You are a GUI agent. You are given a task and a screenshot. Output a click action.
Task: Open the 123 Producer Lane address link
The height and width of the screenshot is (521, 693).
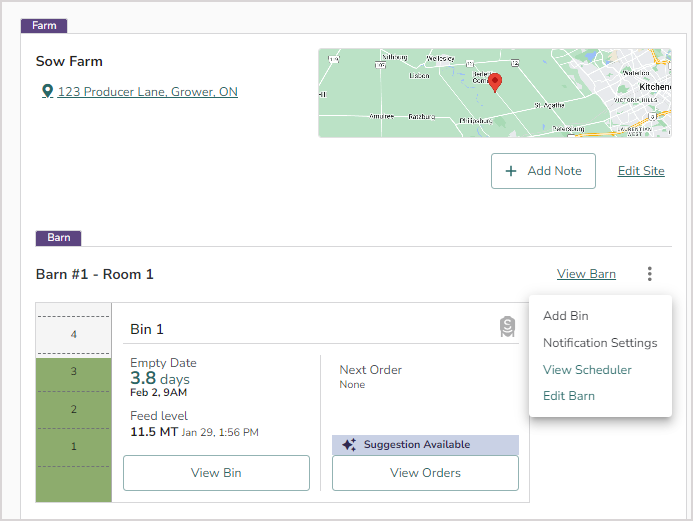point(147,92)
